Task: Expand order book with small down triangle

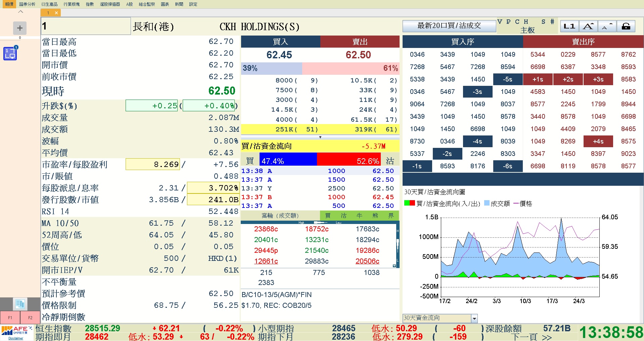Action: tap(320, 137)
